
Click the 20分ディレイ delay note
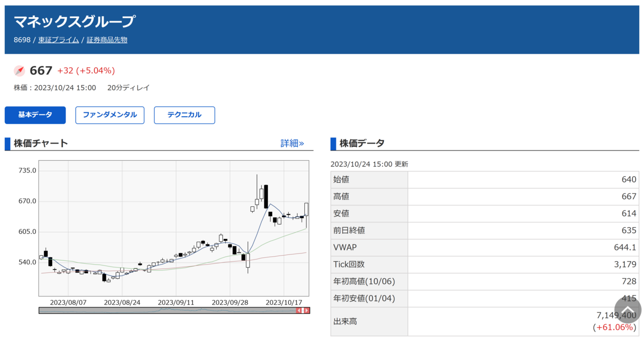coord(128,88)
